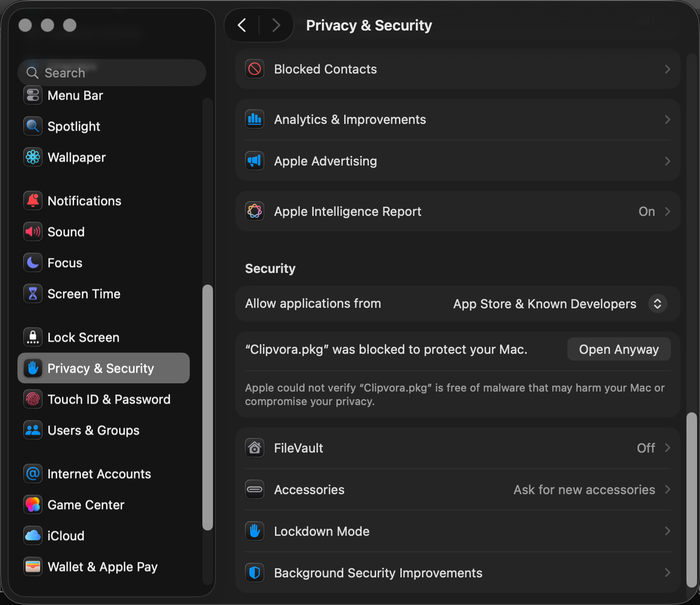Click the Menu Bar sidebar icon
700x605 pixels.
(x=33, y=95)
